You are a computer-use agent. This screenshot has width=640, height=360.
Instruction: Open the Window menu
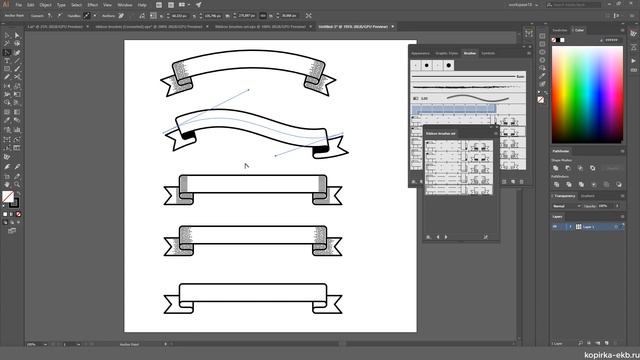pyautogui.click(x=125, y=5)
